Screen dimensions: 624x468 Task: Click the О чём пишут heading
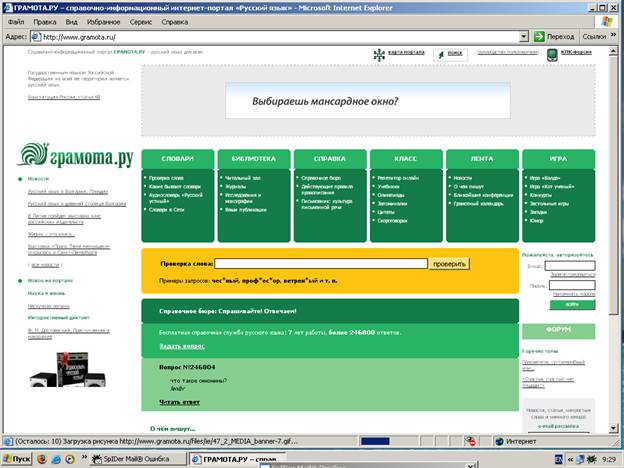pos(173,429)
